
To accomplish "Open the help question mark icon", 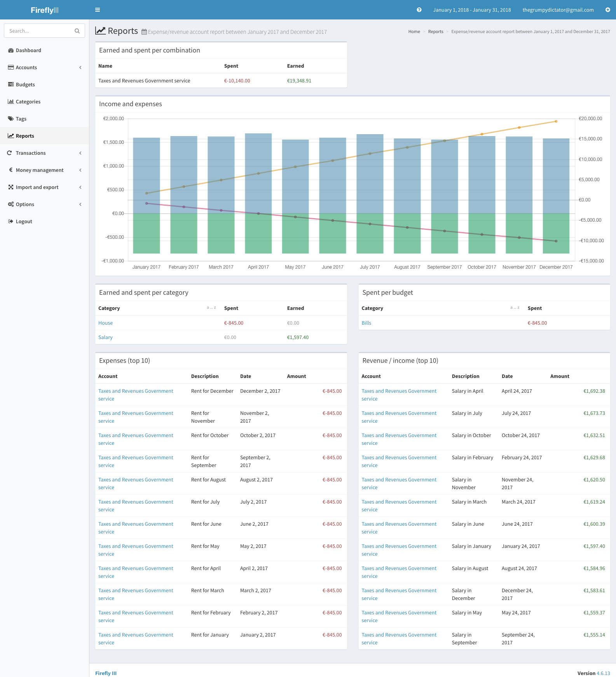I will (x=419, y=10).
